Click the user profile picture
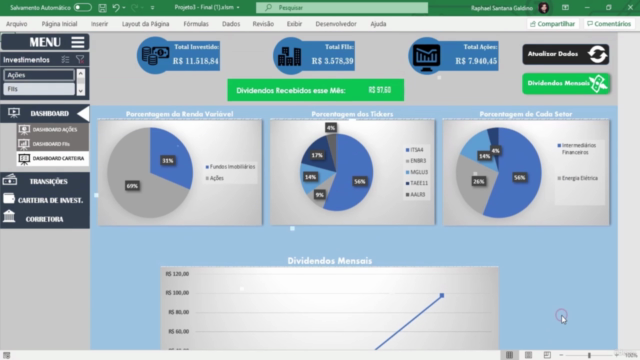The width and height of the screenshot is (640, 360). pyautogui.click(x=543, y=8)
